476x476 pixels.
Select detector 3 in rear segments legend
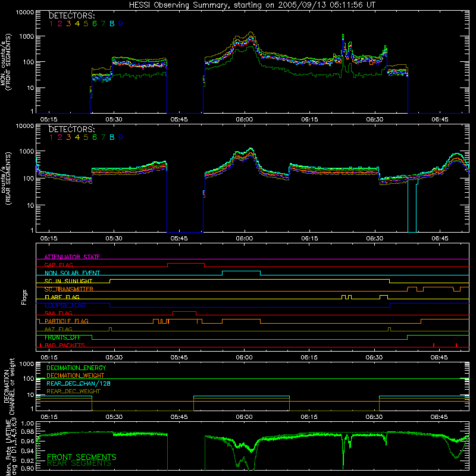pos(68,137)
